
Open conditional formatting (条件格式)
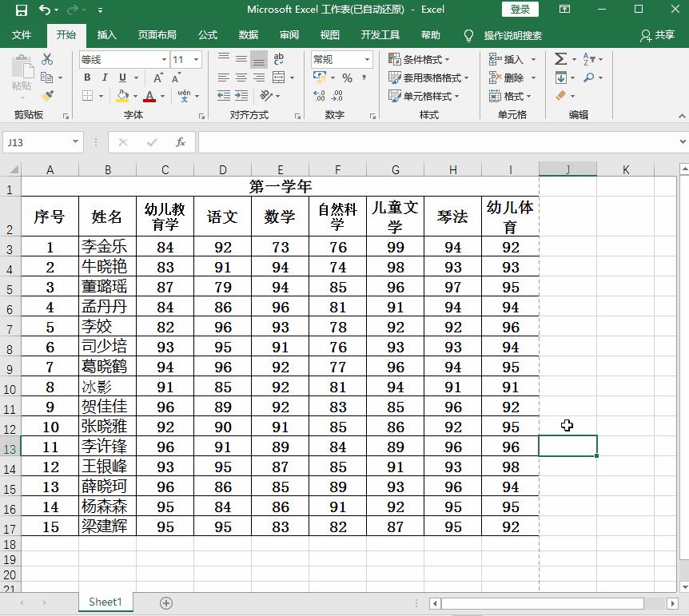[422, 59]
